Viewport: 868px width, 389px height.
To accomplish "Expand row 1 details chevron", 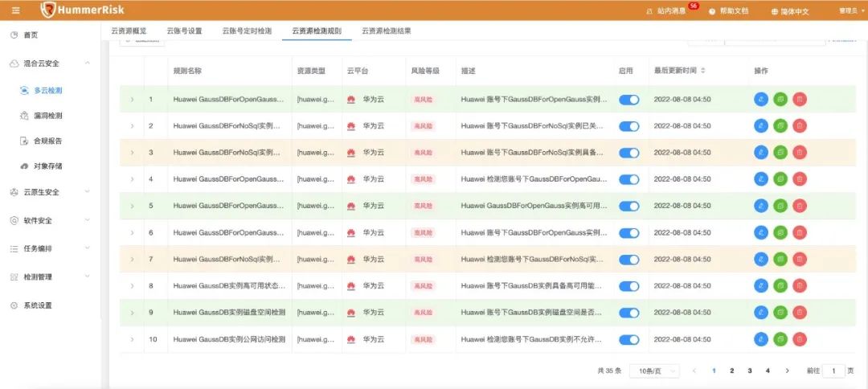I will [x=132, y=100].
